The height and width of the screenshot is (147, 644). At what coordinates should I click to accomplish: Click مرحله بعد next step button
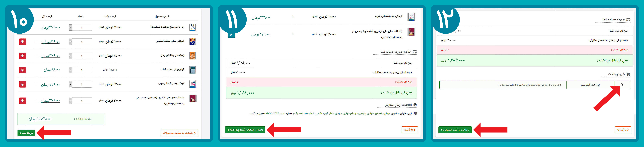pyautogui.click(x=26, y=133)
